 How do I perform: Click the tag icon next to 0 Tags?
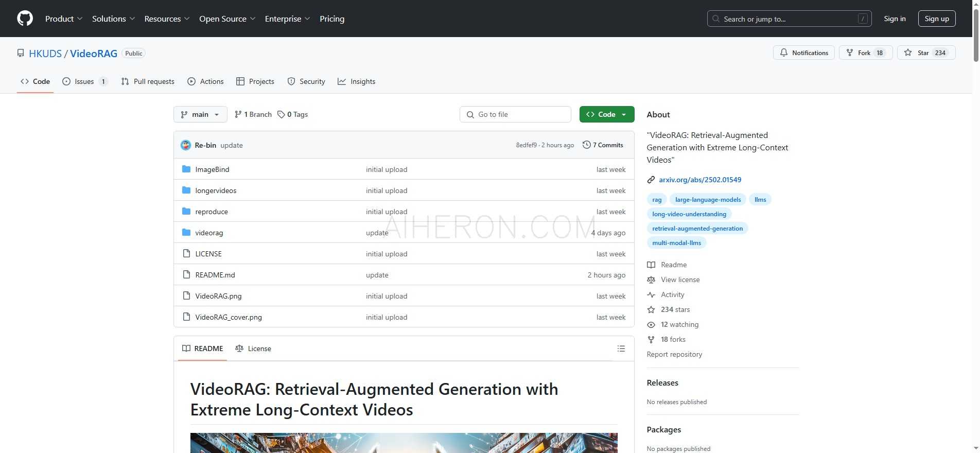pyautogui.click(x=281, y=114)
